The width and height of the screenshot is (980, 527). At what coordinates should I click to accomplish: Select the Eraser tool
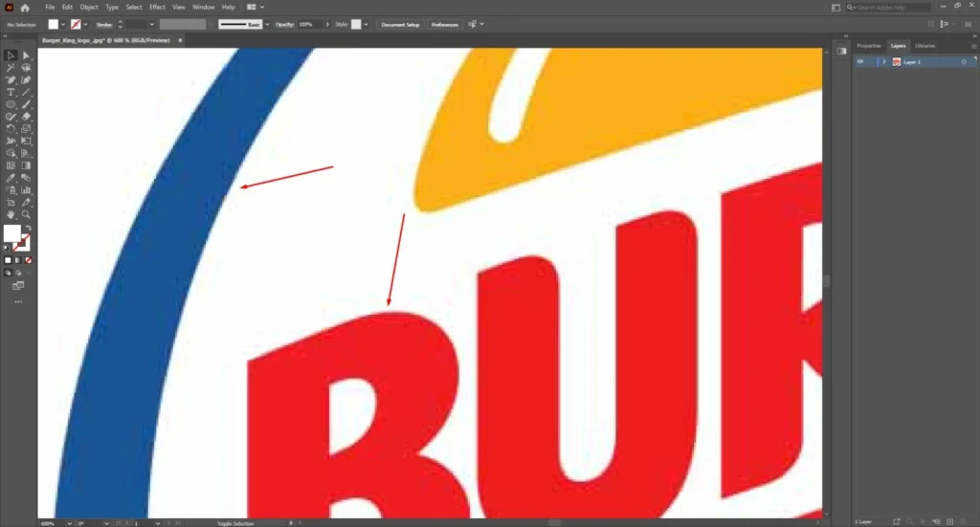click(26, 117)
